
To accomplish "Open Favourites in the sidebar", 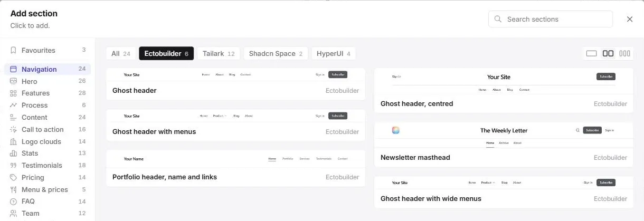I will [48, 50].
